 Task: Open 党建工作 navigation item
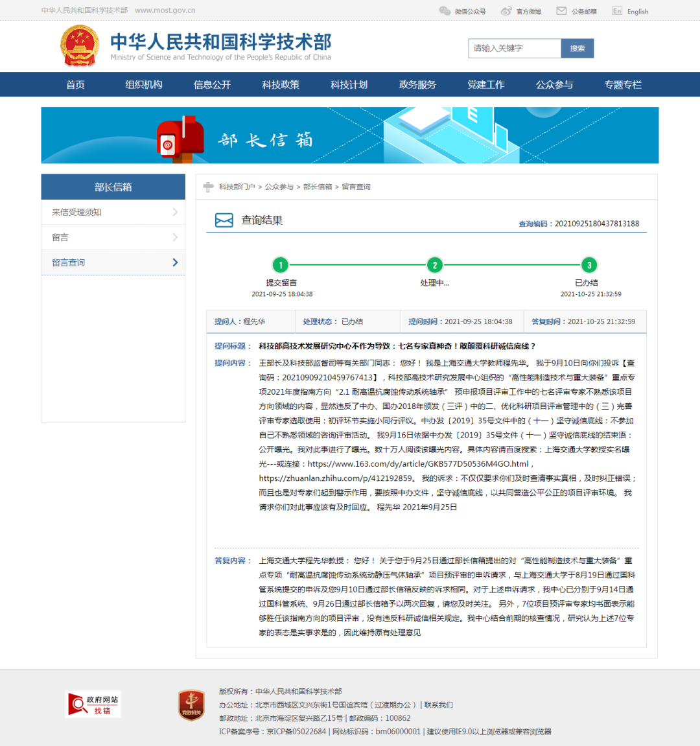(x=486, y=85)
